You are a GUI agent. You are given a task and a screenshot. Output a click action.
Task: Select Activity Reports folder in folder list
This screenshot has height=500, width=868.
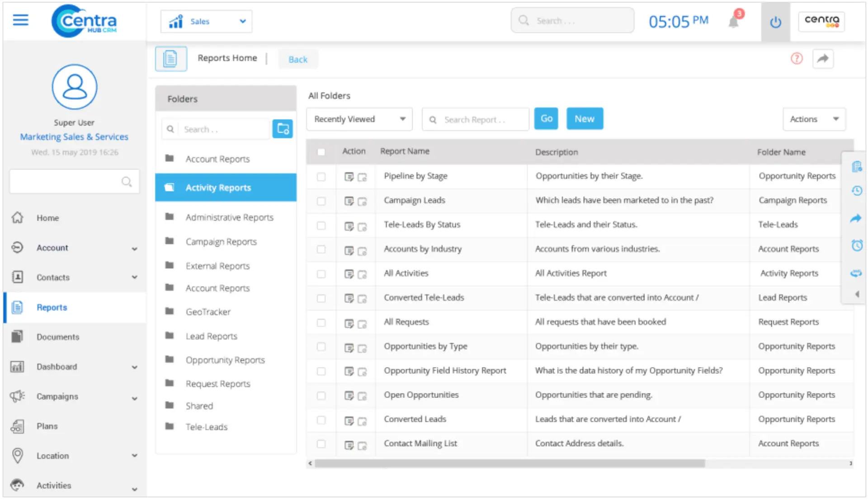(218, 187)
